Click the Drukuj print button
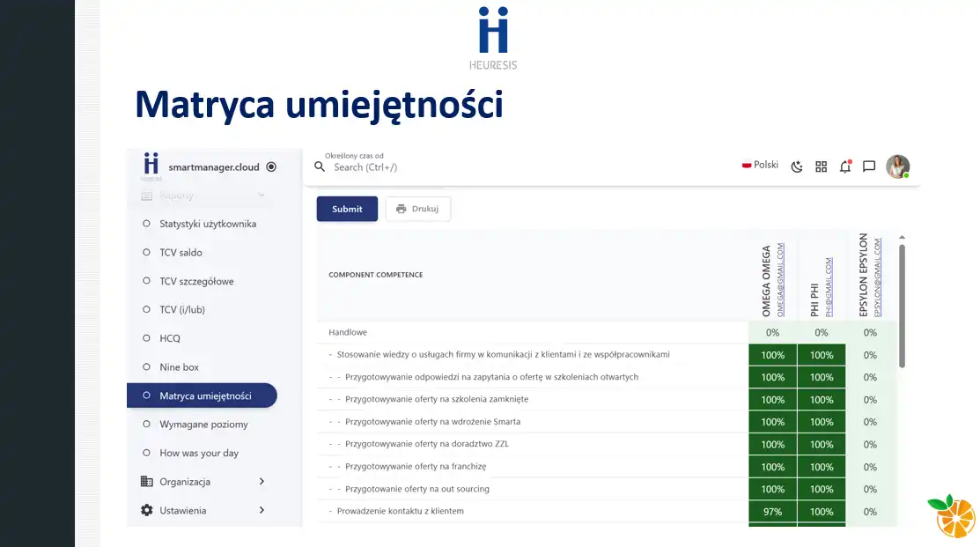Screen dimensions: 980x547 click(x=418, y=209)
